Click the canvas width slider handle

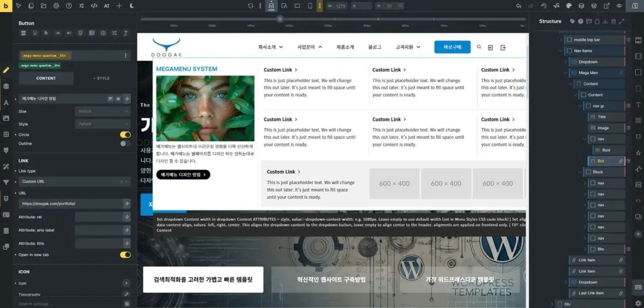tap(280, 19)
